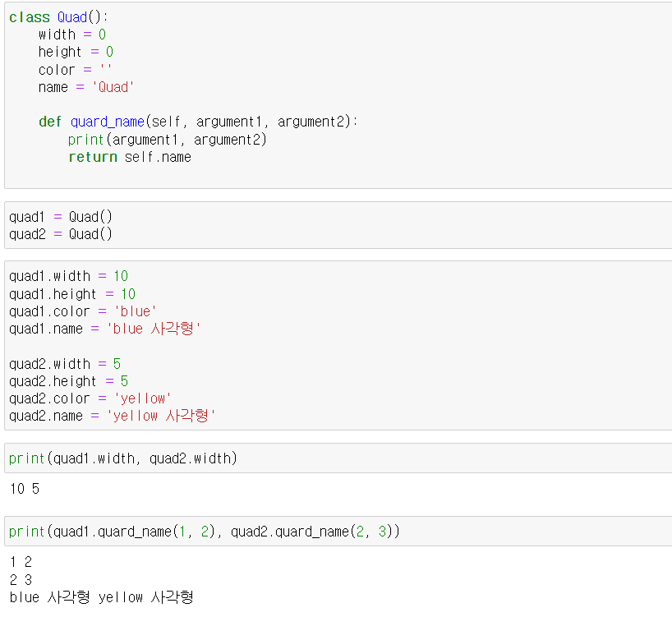Click the quad2.name = 'yellow 사각형' line
This screenshot has width=672, height=617.
(x=113, y=416)
